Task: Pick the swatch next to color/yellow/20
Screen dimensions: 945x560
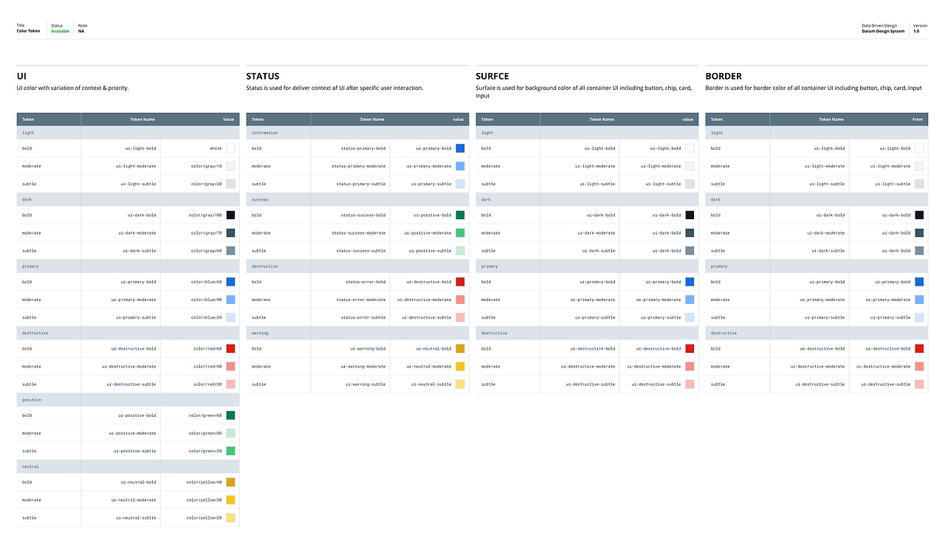Action: (230, 518)
